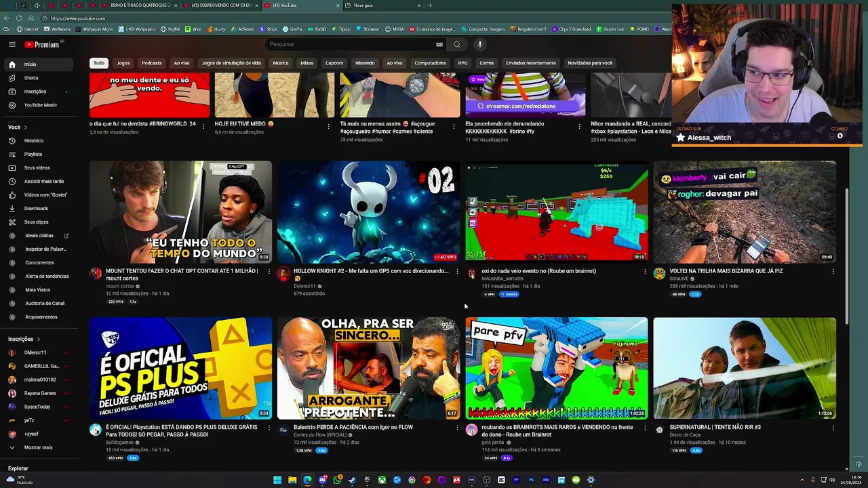Play the Supernatural 1:12:06 thumbnail

click(x=745, y=368)
